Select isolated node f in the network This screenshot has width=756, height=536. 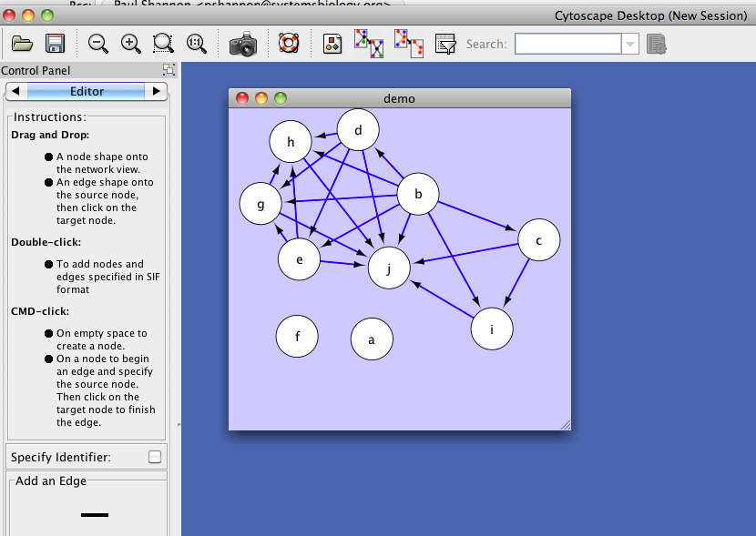[297, 336]
